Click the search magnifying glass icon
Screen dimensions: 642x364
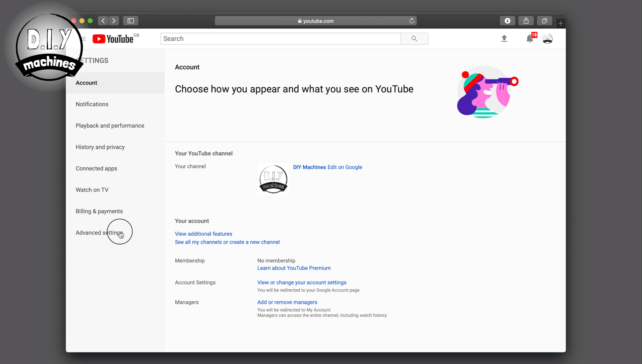[x=414, y=39]
